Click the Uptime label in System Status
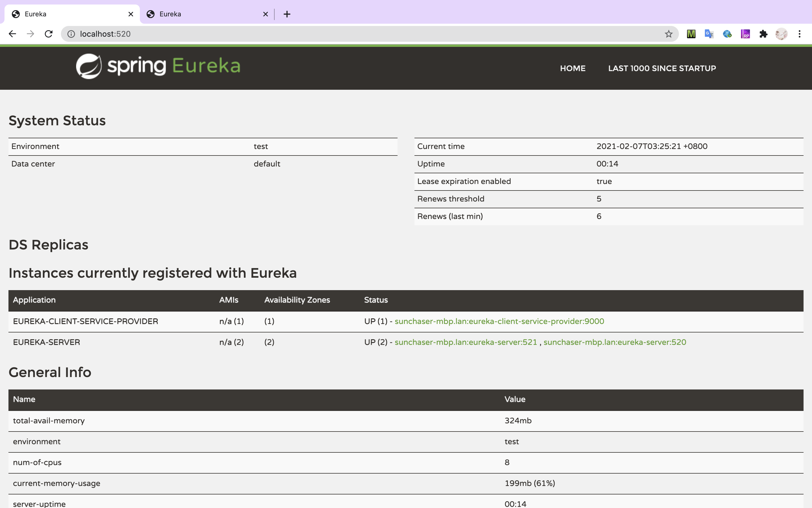812x508 pixels. 431,164
